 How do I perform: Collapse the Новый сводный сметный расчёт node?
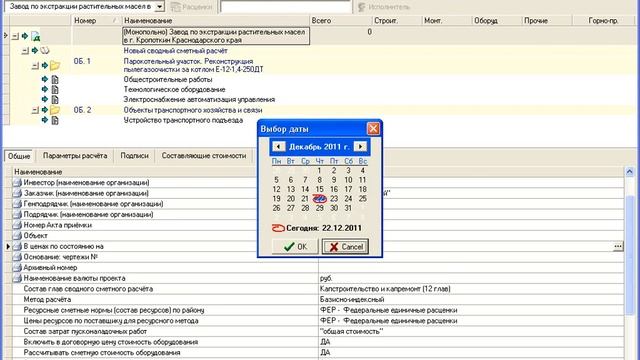tap(25, 51)
